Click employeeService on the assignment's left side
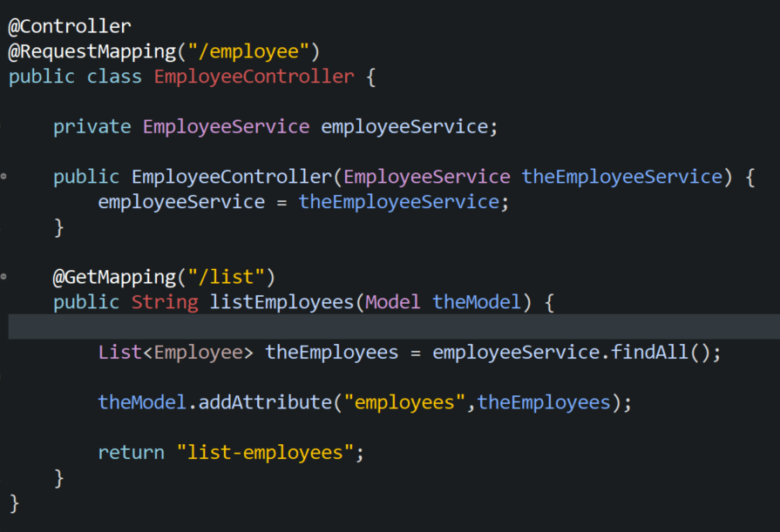 [181, 202]
